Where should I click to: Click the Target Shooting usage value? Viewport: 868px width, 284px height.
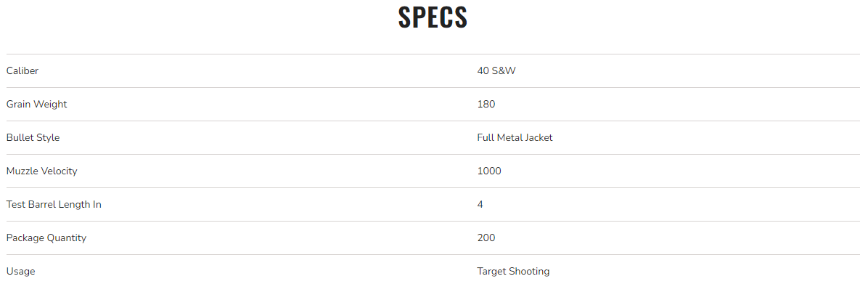[x=513, y=271]
